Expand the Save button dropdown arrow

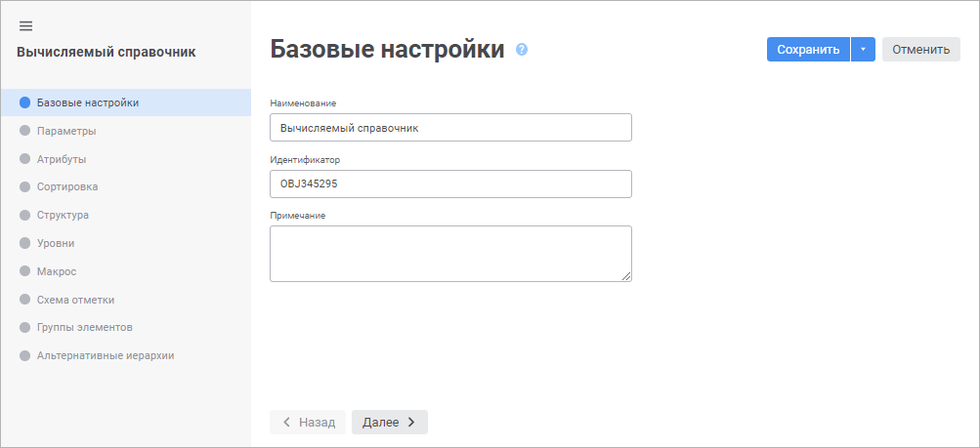(x=863, y=50)
